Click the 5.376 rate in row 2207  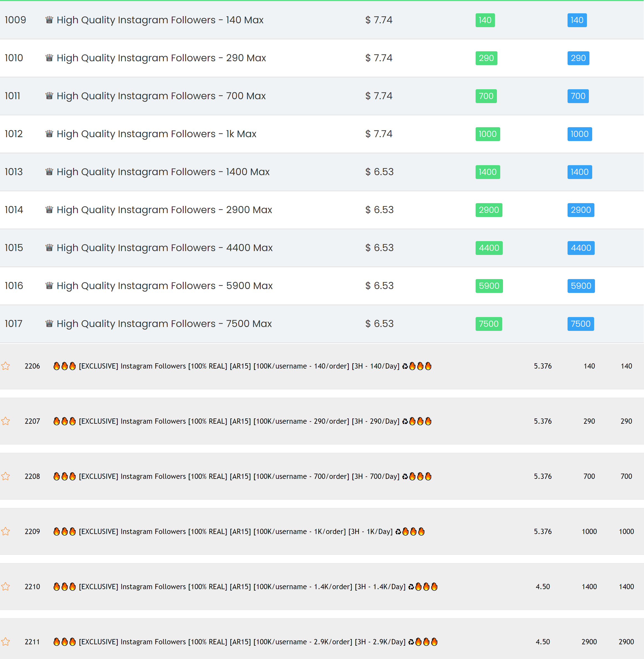(543, 421)
